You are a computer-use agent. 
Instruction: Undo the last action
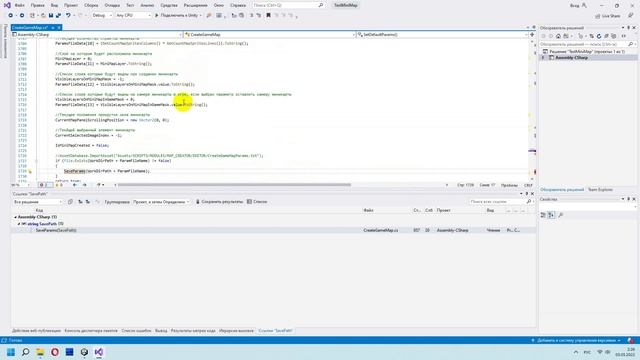(68, 16)
